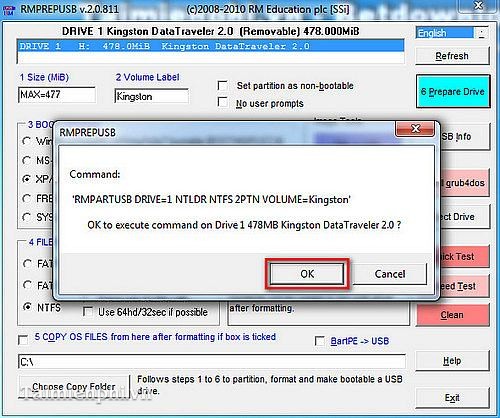Screen dimensions: 500x418
Task: Open the English language dropdown
Action: point(481,33)
